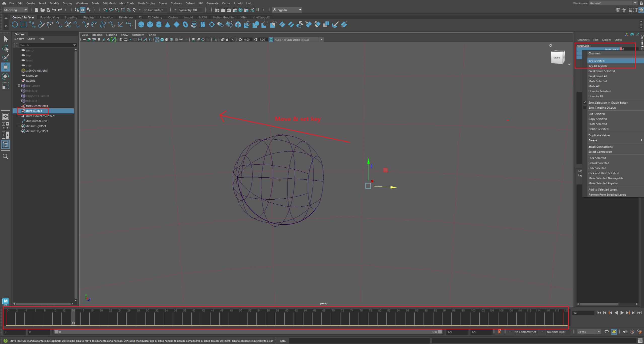The height and width of the screenshot is (344, 644).
Task: Click the NURBS circle shelf icon
Action: [x=15, y=24]
